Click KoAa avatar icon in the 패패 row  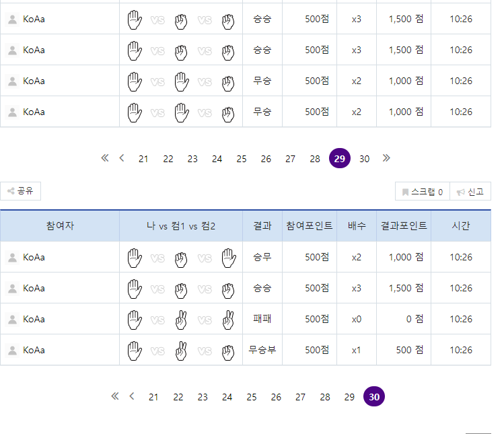point(12,319)
